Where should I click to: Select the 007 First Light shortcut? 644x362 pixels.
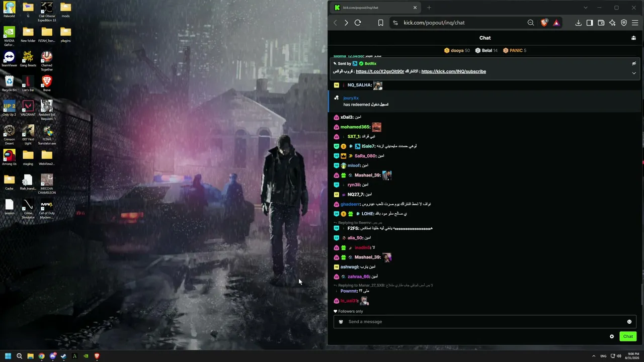pos(28,135)
